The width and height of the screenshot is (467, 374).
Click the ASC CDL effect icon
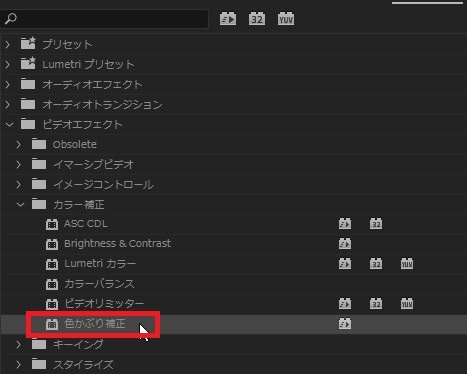click(x=52, y=224)
